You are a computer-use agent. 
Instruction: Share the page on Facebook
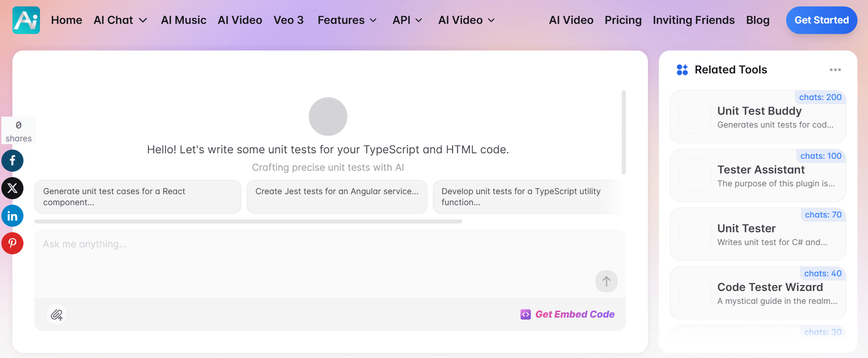12,161
